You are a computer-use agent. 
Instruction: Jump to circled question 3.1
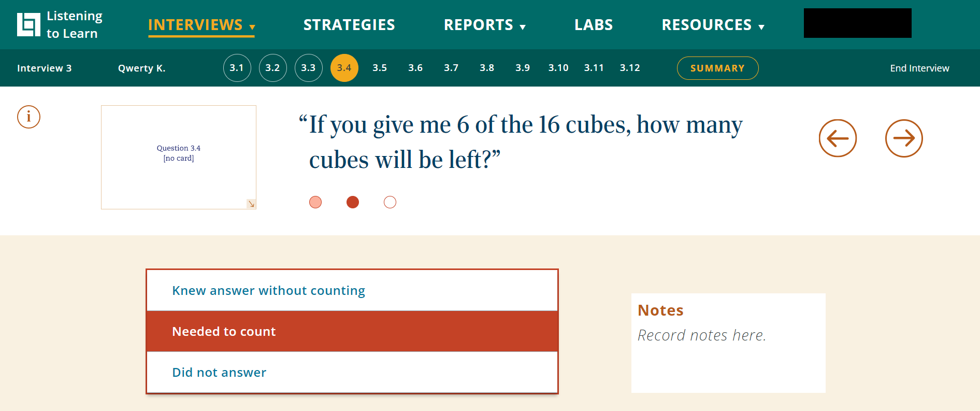237,68
